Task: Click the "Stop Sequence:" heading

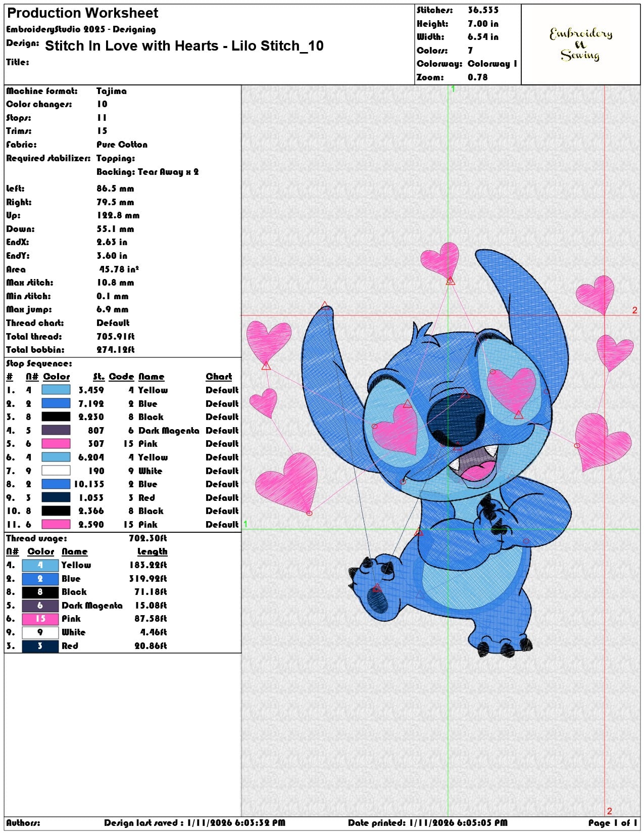Action: tap(39, 363)
